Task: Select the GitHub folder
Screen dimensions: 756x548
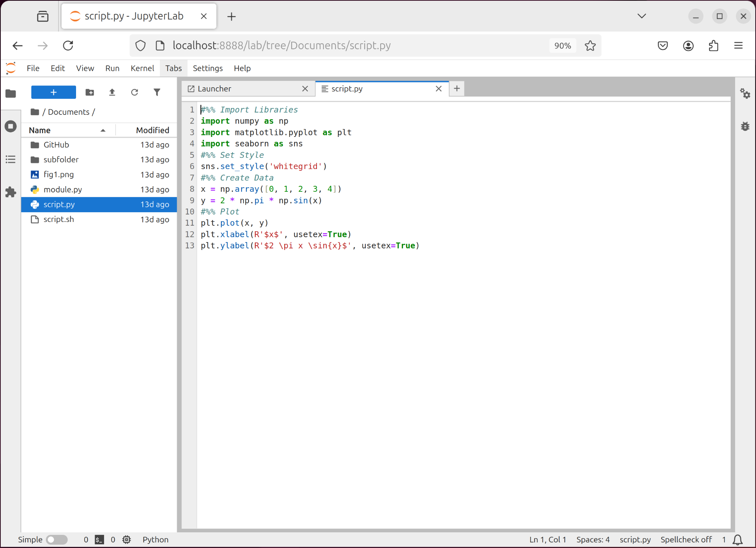Action: 99,145
